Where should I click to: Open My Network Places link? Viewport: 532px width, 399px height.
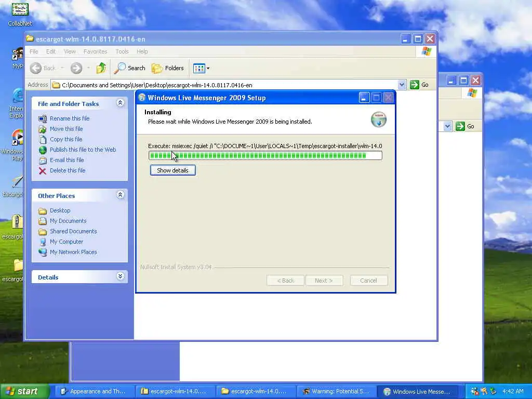[x=73, y=252]
